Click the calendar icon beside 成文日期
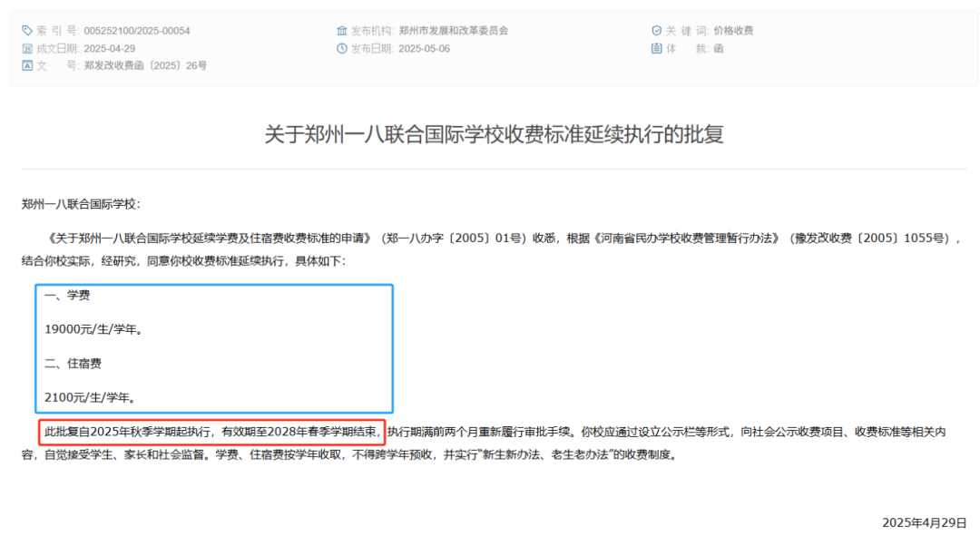The image size is (980, 536). click(27, 48)
